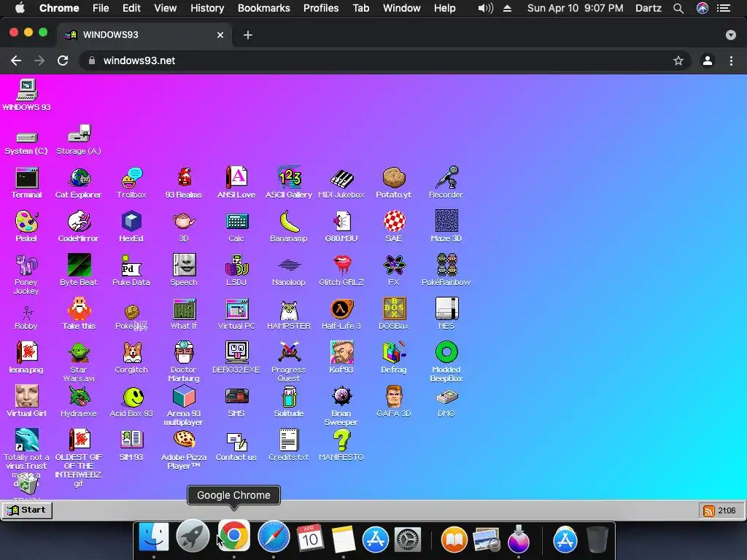Open LSDJ icon

point(236,266)
